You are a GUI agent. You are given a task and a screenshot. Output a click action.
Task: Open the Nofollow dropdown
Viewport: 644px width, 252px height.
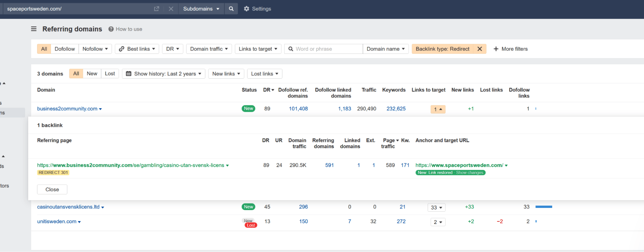(95, 49)
